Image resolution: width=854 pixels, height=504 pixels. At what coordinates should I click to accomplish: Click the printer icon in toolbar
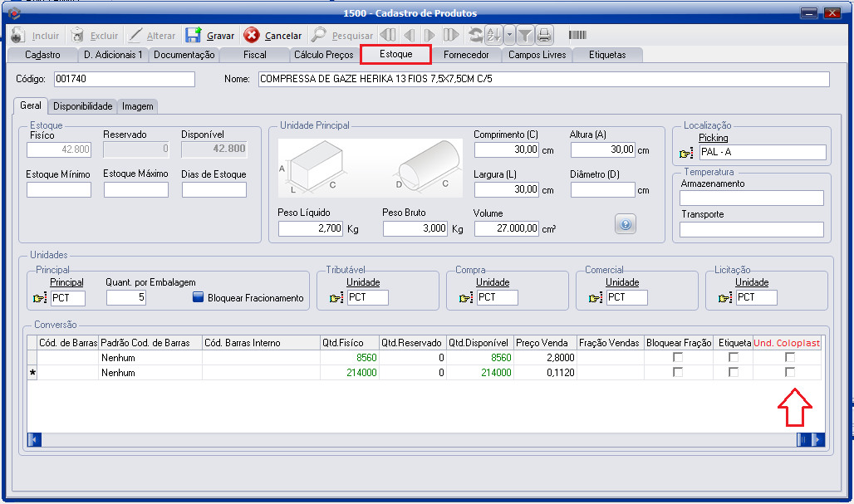click(543, 36)
